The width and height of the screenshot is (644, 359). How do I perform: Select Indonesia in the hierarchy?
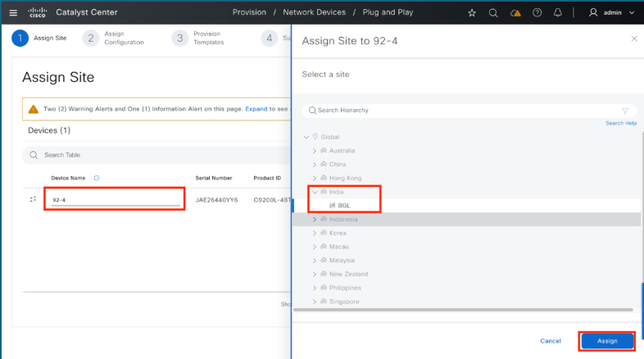coord(343,220)
